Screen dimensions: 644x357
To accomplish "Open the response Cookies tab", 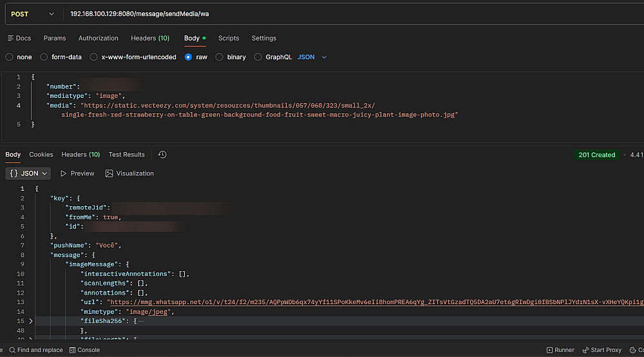I will click(41, 155).
